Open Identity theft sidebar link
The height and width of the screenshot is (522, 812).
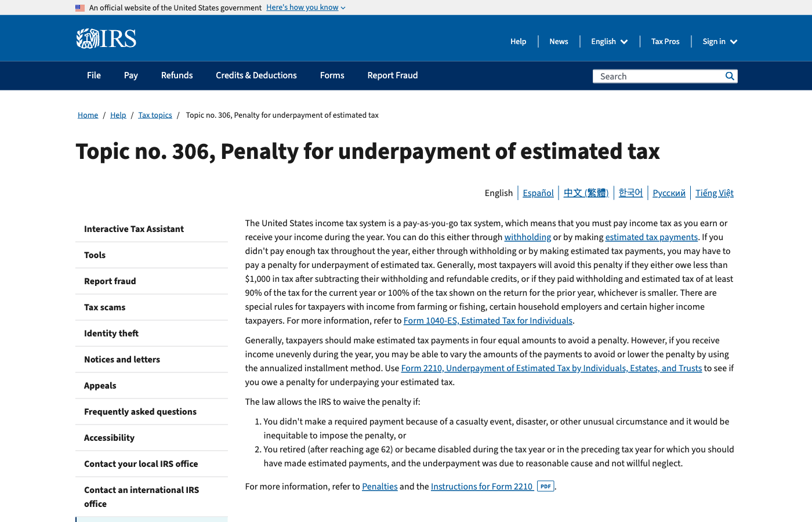[151, 333]
